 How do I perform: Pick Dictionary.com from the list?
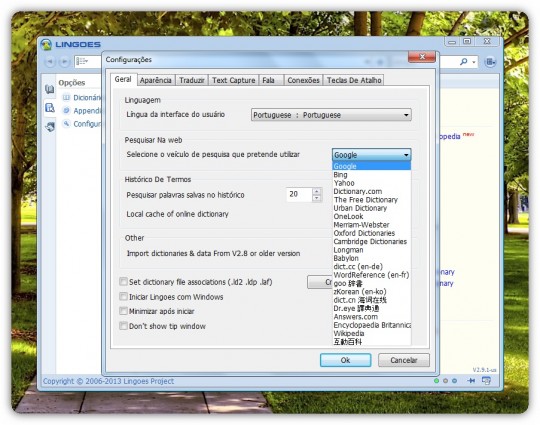pos(372,191)
